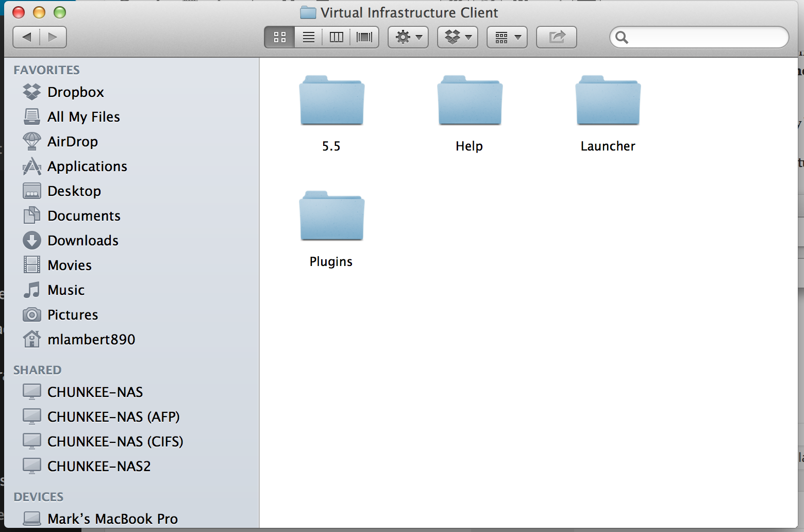Select Downloads in the sidebar
804x532 pixels.
tap(83, 241)
